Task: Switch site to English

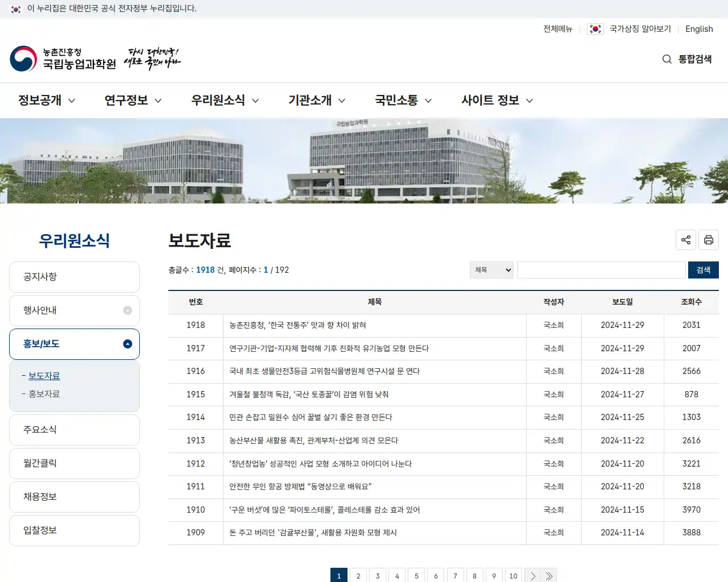Action: click(699, 29)
